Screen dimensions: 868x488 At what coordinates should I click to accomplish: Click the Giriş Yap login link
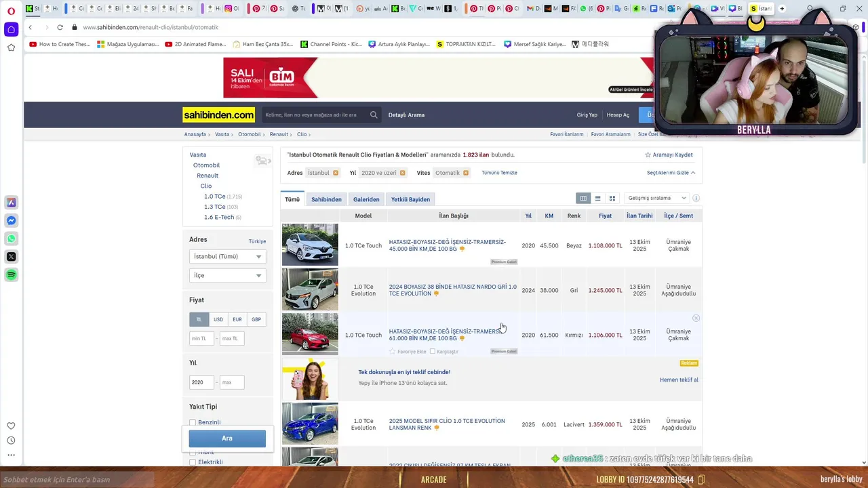pos(587,115)
